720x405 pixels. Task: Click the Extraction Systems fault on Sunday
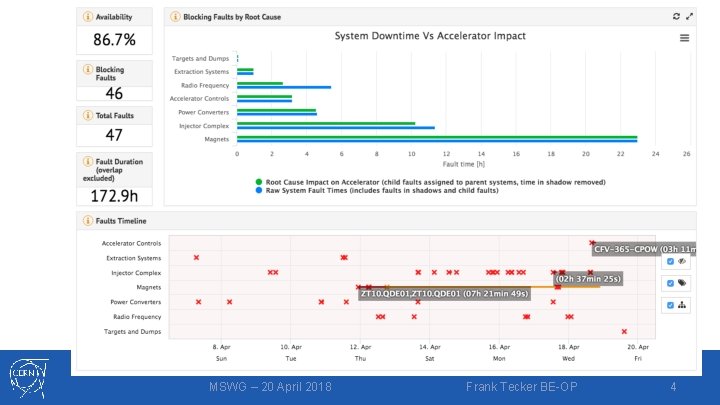197,258
